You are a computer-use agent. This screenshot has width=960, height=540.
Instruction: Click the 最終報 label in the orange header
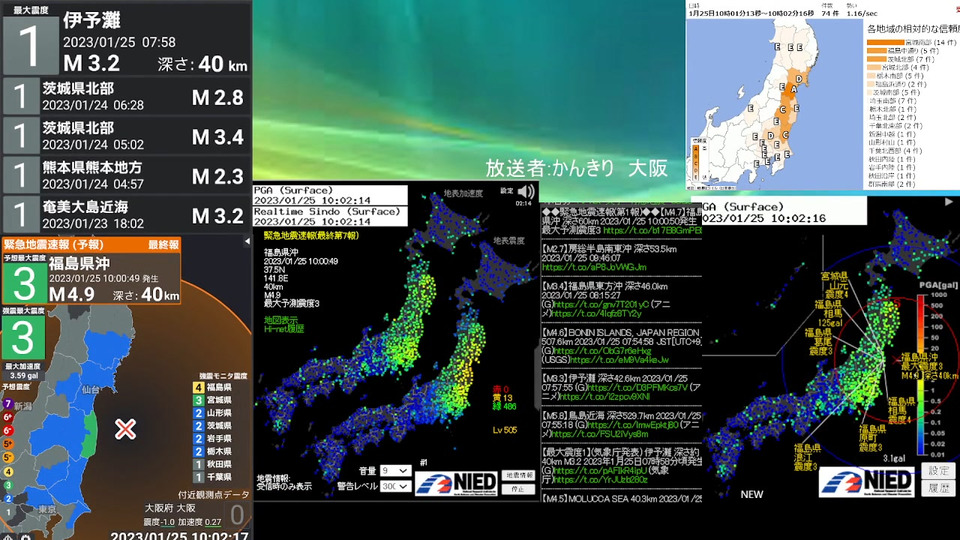(163, 245)
